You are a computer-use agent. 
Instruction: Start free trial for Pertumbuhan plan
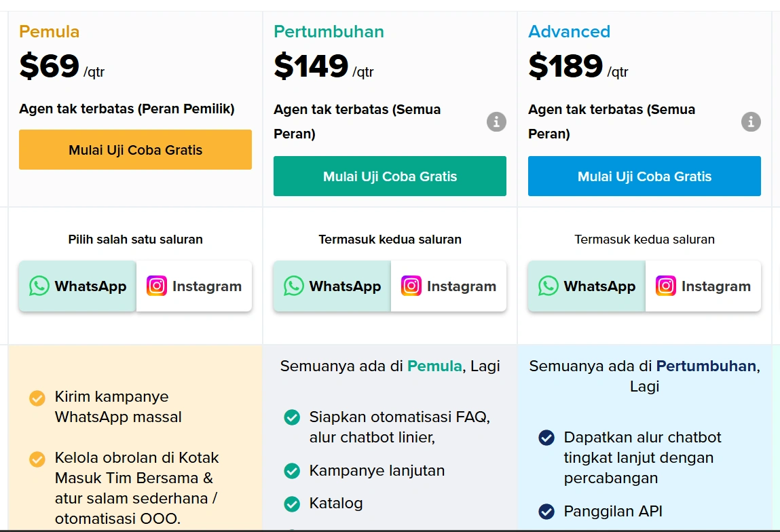point(390,176)
